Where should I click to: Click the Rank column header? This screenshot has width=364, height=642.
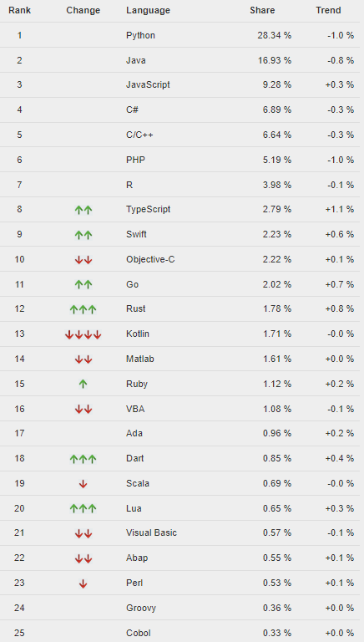click(x=20, y=10)
